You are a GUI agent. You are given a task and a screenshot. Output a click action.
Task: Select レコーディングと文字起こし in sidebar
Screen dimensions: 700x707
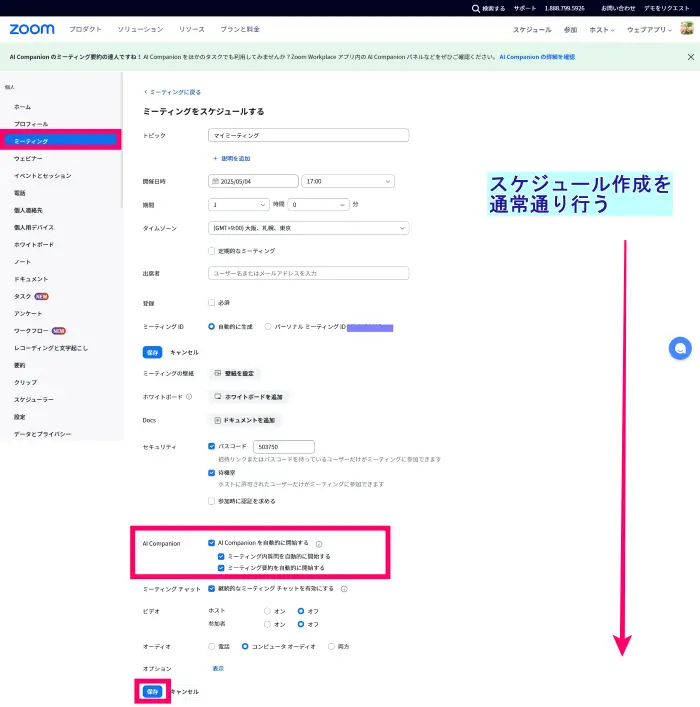click(x=51, y=348)
